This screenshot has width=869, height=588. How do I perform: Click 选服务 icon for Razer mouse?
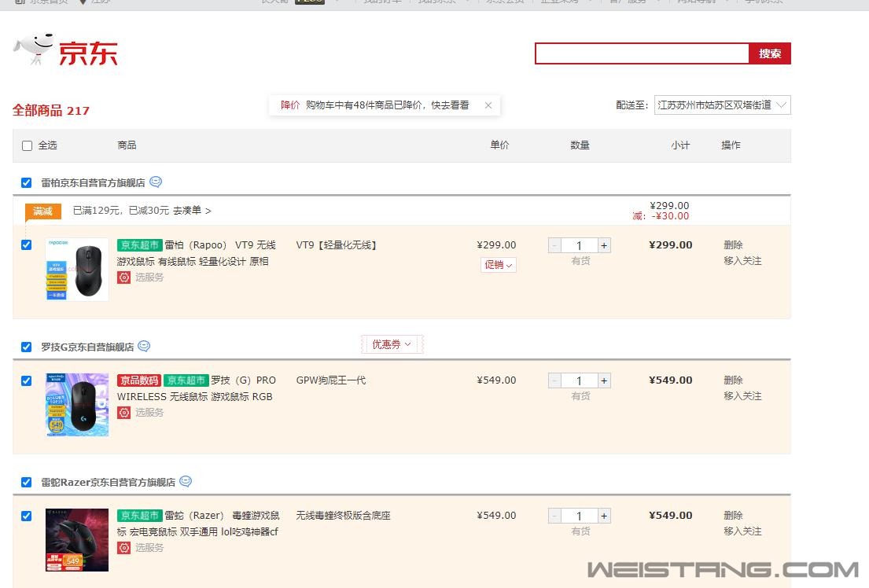[x=123, y=548]
